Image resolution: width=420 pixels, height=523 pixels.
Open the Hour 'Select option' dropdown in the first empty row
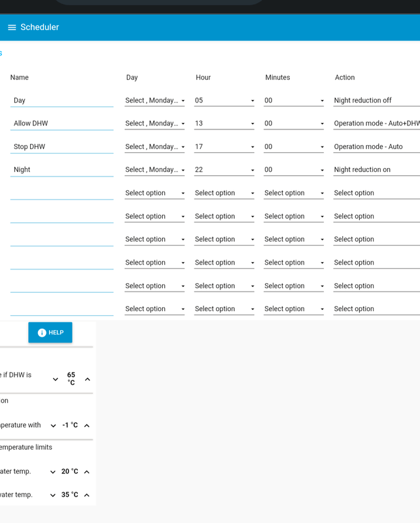coord(224,193)
